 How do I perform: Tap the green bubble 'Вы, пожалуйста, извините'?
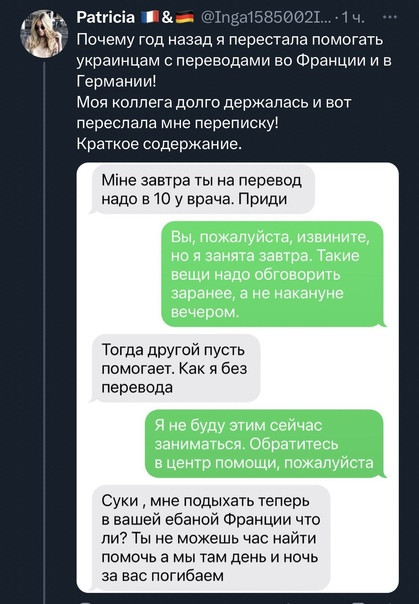pos(272,274)
